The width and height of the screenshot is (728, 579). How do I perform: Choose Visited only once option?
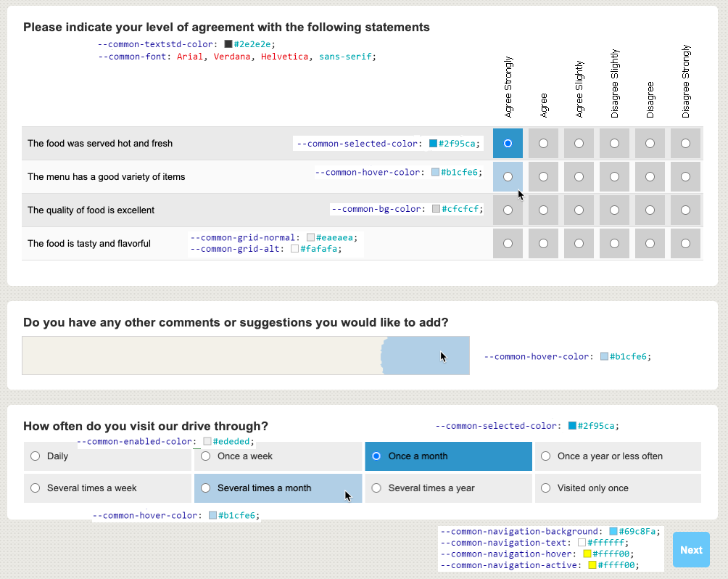coord(546,488)
